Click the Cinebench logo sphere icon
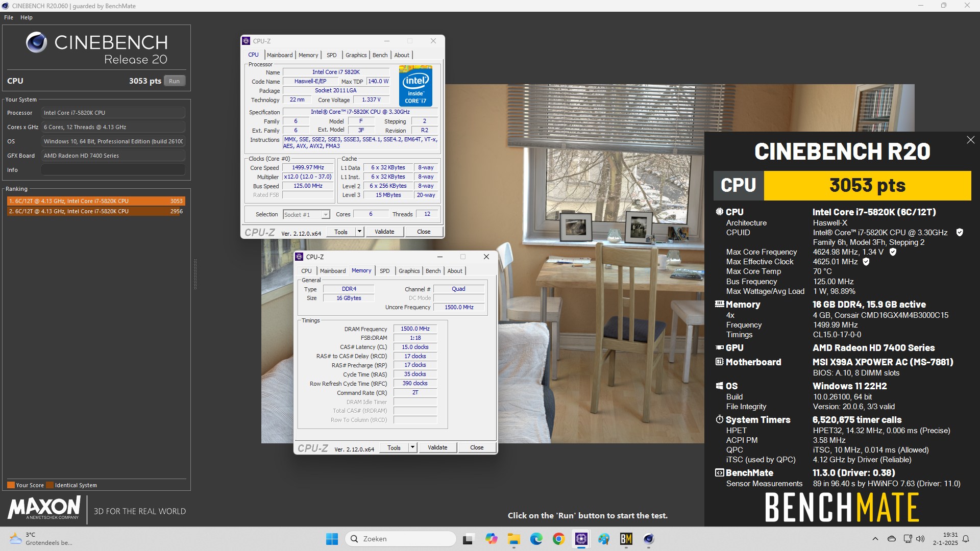This screenshot has height=551, width=980. 37,42
